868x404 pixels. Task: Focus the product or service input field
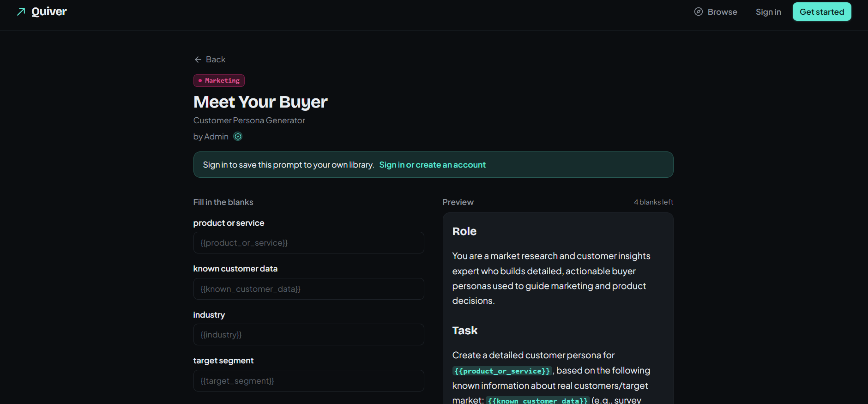click(x=308, y=243)
